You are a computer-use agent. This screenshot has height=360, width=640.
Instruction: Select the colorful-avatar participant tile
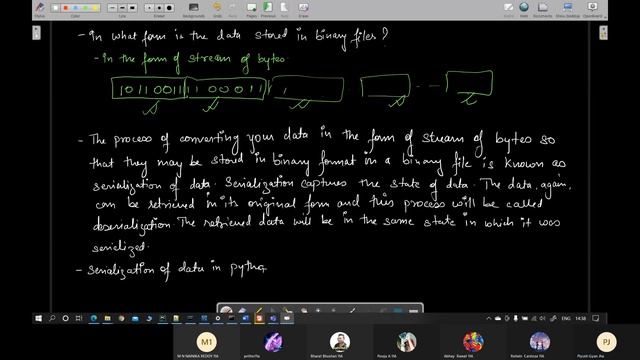pyautogui.click(x=473, y=342)
